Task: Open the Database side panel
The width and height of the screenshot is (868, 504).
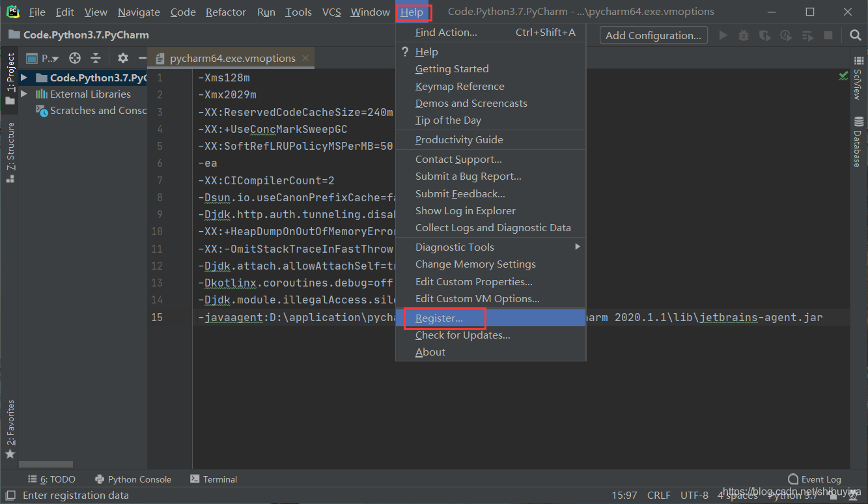Action: click(x=858, y=142)
